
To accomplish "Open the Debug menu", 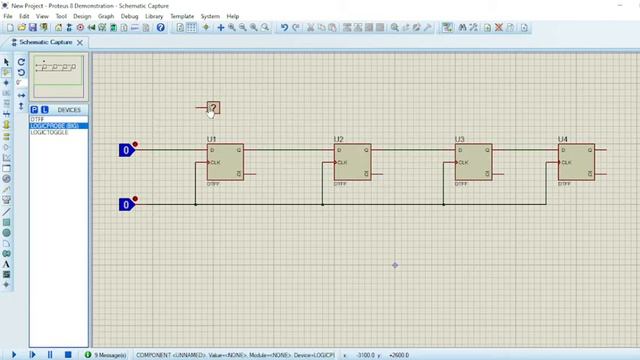I will [129, 16].
